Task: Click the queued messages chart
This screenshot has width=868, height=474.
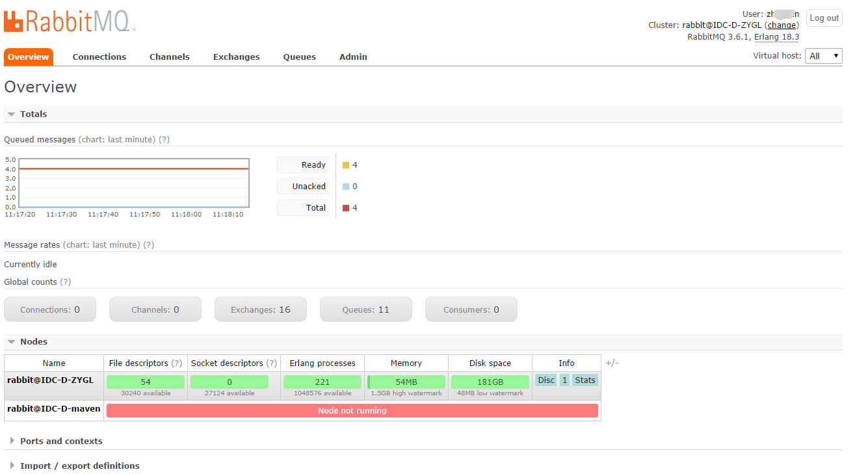Action: (134, 183)
